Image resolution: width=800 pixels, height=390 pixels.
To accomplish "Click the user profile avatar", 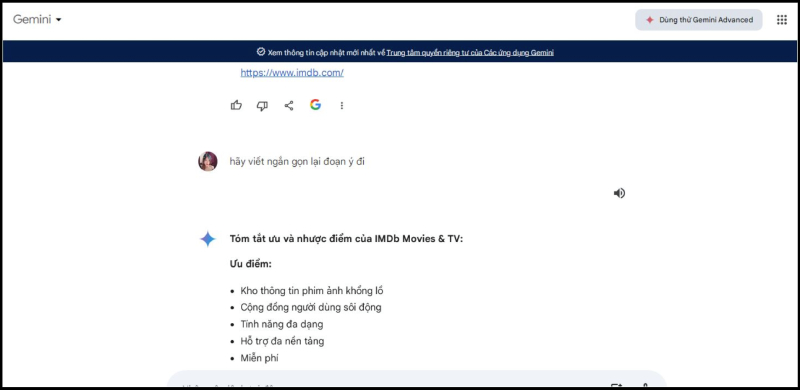I will (208, 161).
